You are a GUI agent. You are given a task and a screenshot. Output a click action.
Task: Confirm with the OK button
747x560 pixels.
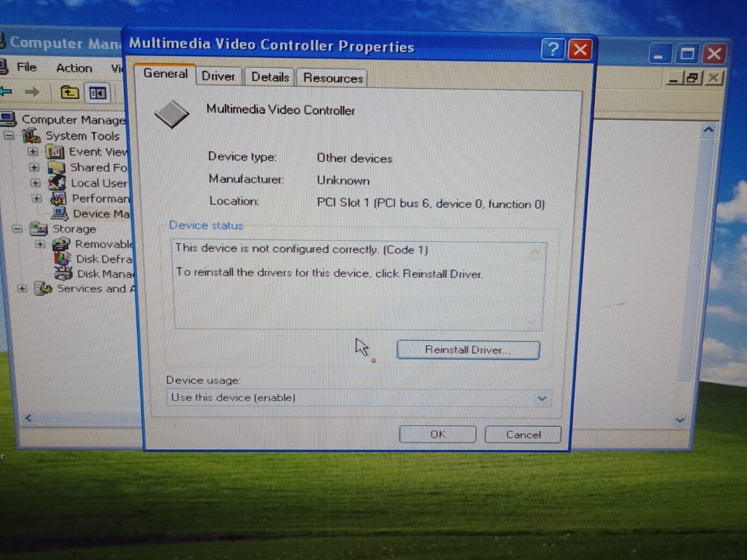click(438, 434)
